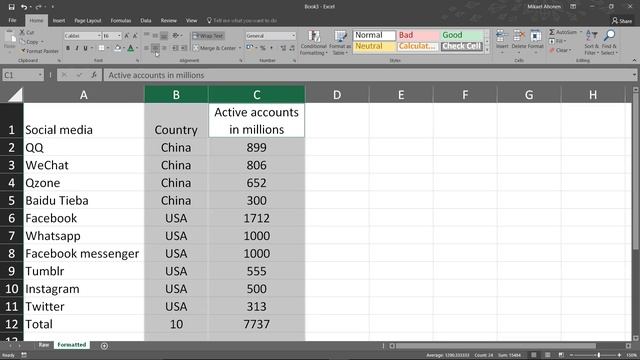Switch to the Formulas tab
Image resolution: width=640 pixels, height=360 pixels.
(x=121, y=20)
